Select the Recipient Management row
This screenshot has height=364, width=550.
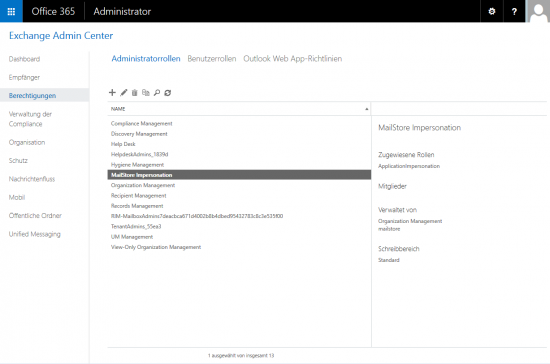[239, 195]
